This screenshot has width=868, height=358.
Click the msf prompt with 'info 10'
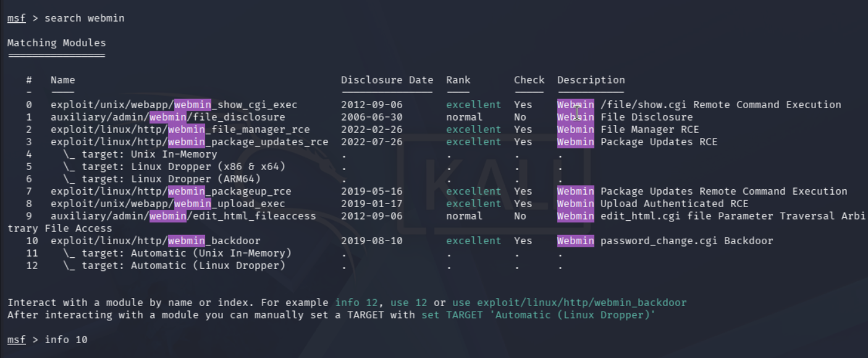[48, 339]
